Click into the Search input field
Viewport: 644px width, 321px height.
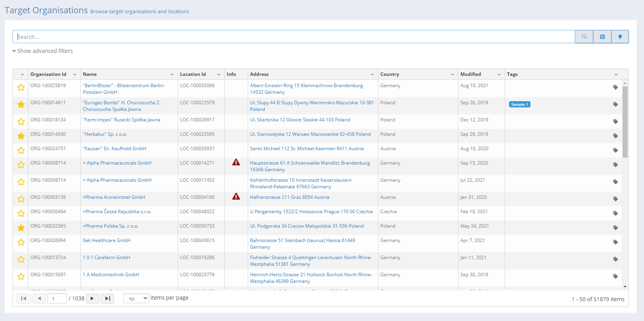294,37
